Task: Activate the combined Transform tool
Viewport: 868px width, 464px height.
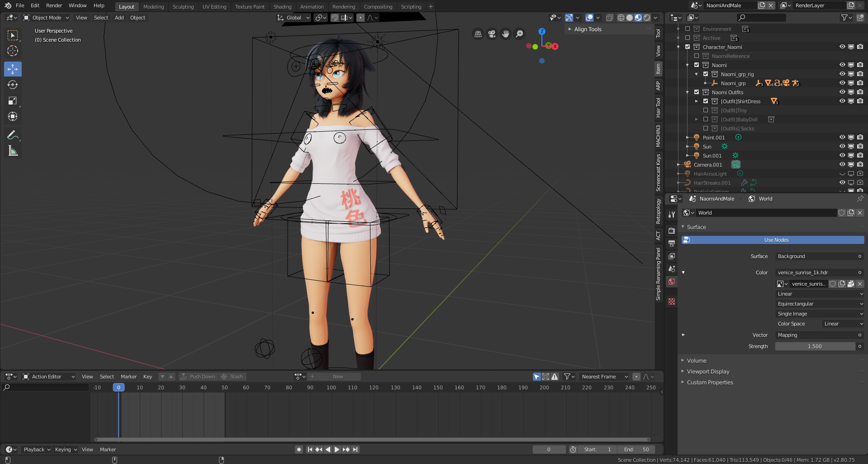Action: coord(13,116)
